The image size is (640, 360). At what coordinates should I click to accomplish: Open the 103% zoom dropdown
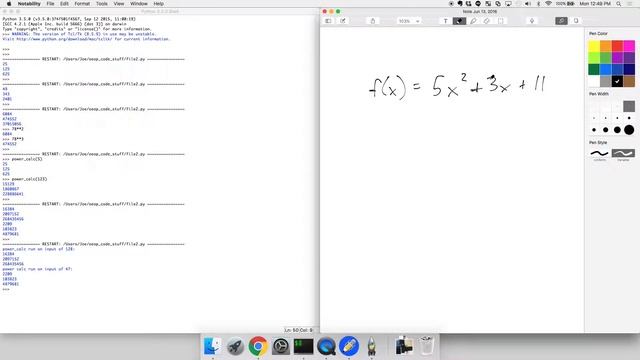409,21
